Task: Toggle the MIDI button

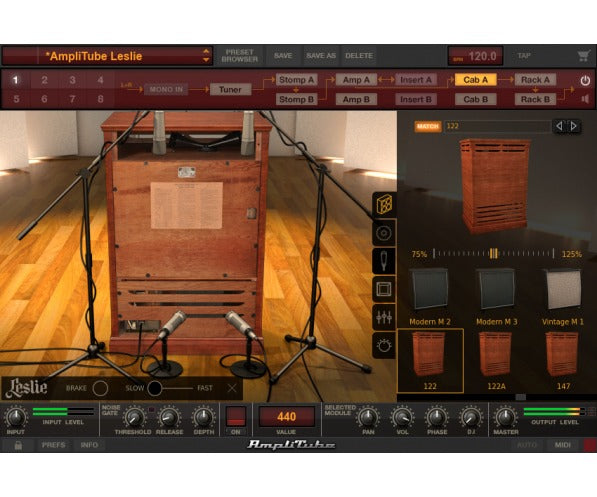Action: 563,445
